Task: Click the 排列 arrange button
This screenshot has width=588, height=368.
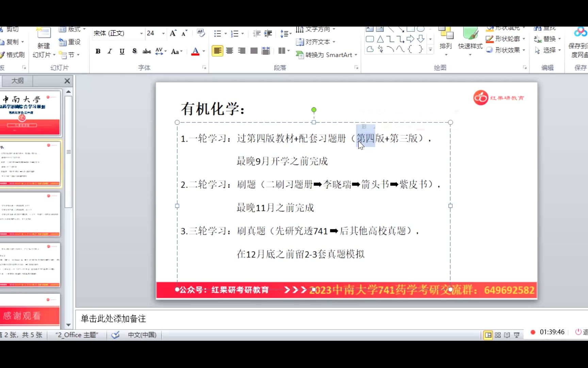Action: (x=446, y=41)
